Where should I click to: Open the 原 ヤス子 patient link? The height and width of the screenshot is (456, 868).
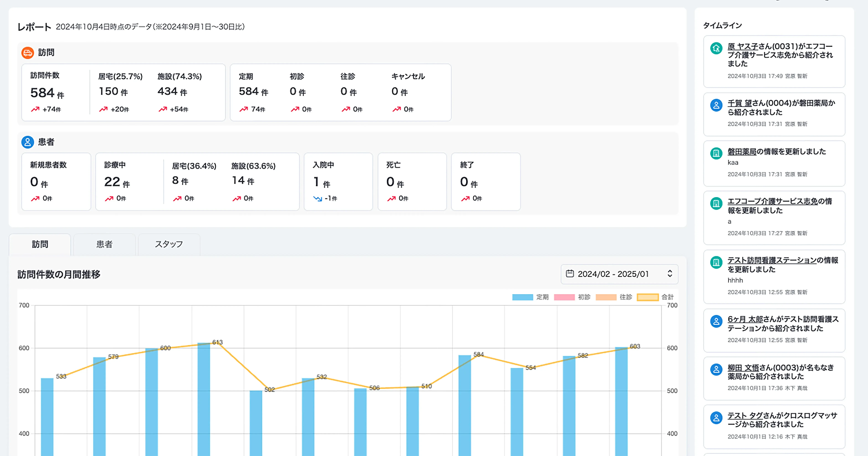tap(743, 47)
